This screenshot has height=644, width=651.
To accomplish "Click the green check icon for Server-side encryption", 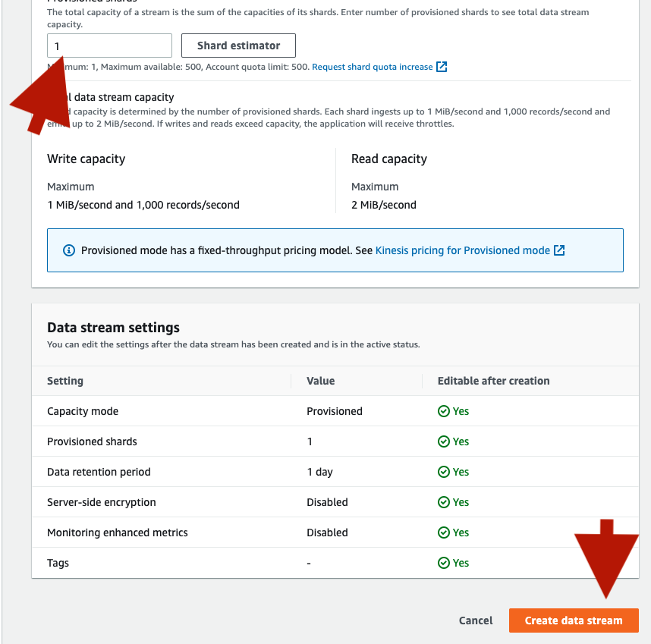I will coord(444,502).
